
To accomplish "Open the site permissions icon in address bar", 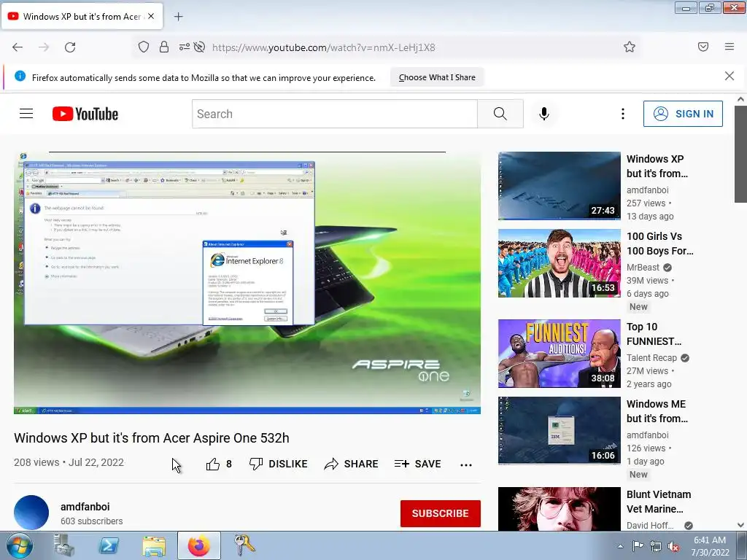I will tap(184, 47).
